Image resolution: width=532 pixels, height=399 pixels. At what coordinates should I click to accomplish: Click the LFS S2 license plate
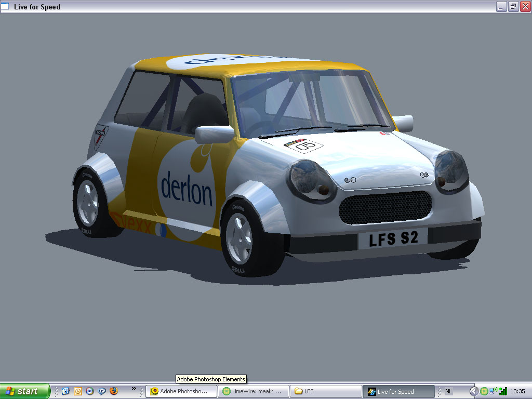(393, 238)
